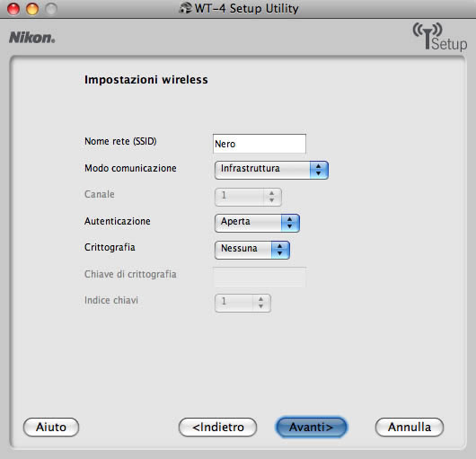
Task: Click the Avanti> button to proceed
Action: point(311,428)
